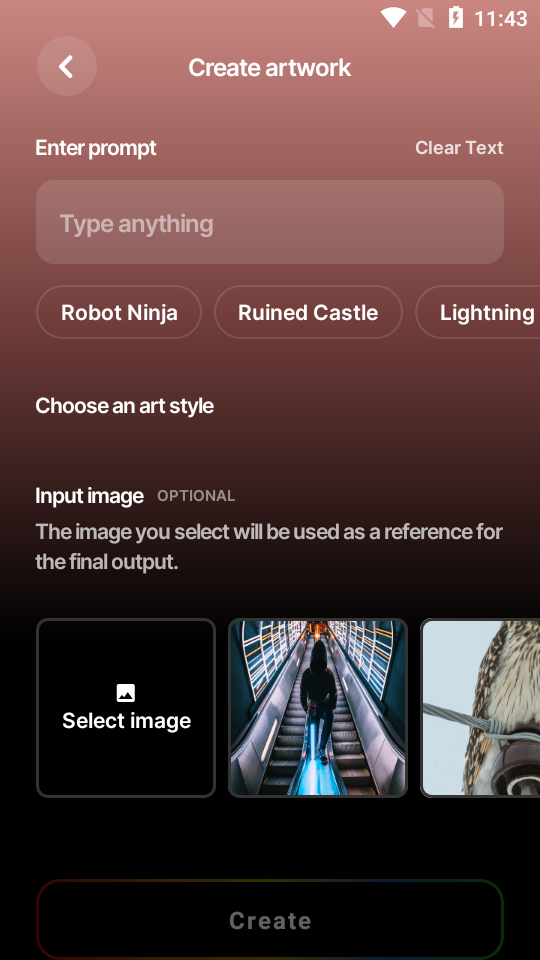Image resolution: width=540 pixels, height=960 pixels.
Task: Click the Enter prompt label
Action: [x=96, y=148]
